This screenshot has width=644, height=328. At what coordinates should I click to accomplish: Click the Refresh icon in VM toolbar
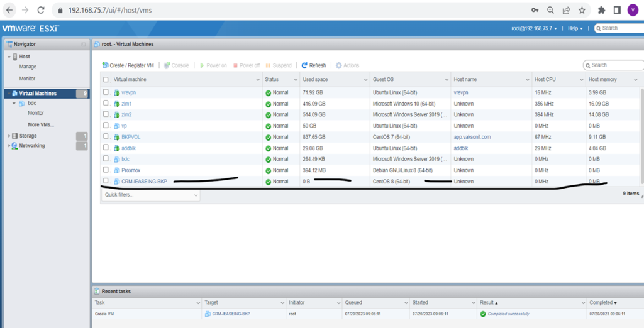[x=304, y=65]
